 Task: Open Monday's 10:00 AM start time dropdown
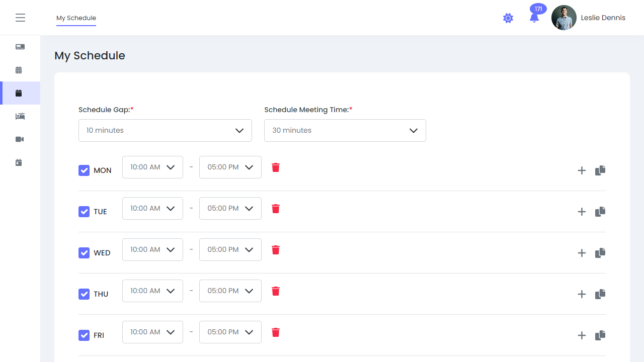click(152, 167)
